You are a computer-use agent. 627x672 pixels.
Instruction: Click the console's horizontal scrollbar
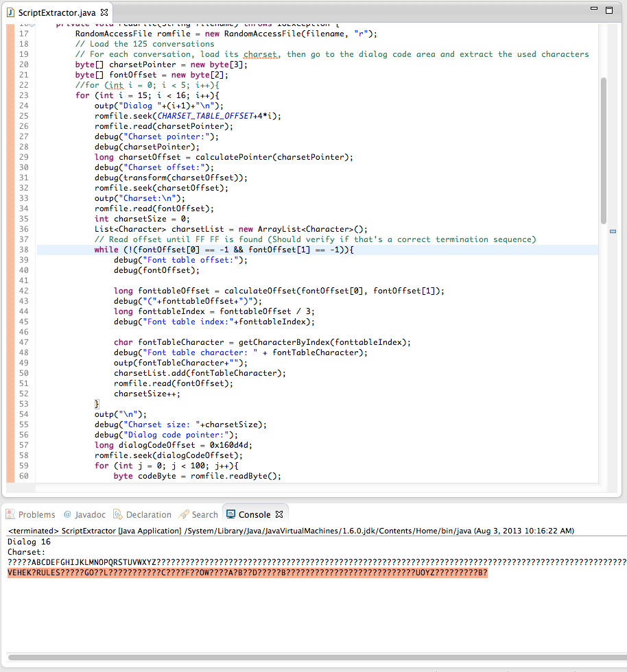pyautogui.click(x=309, y=658)
